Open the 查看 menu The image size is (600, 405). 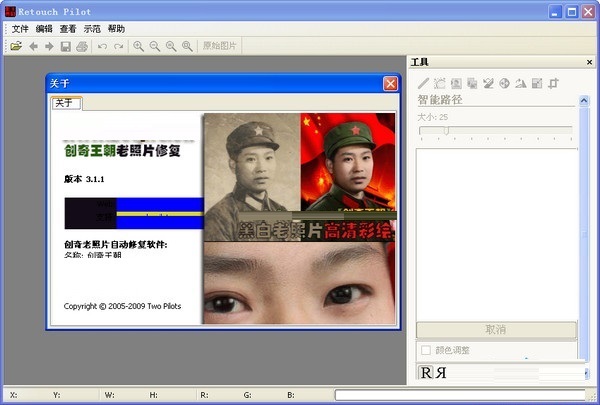click(68, 29)
